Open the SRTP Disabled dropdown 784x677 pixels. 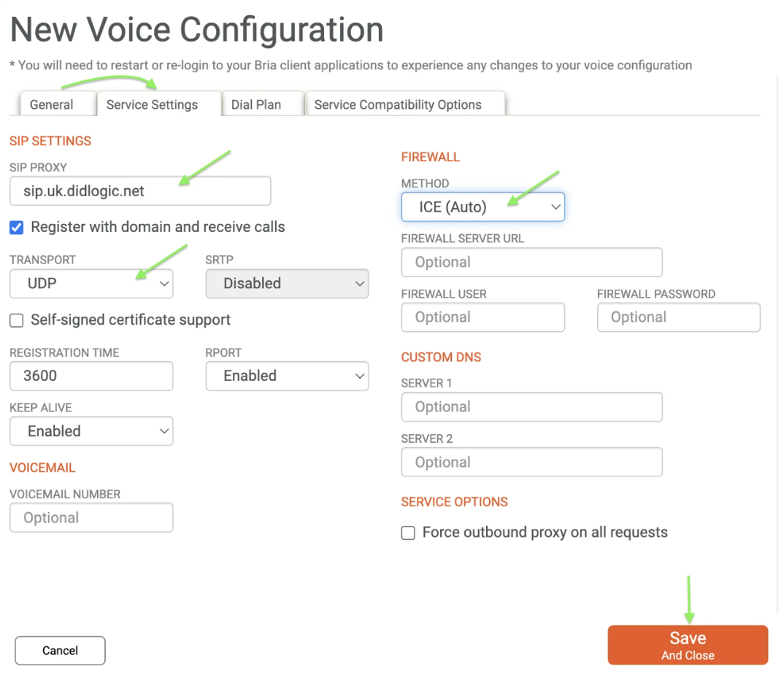287,283
